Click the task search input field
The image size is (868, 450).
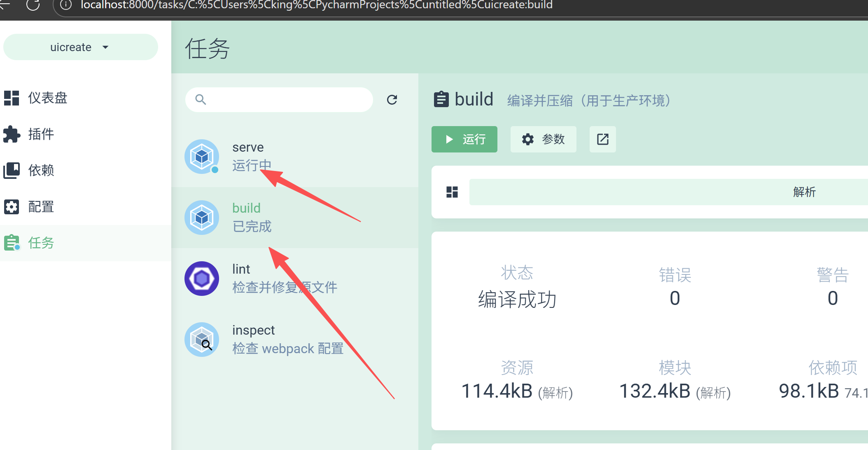(284, 99)
